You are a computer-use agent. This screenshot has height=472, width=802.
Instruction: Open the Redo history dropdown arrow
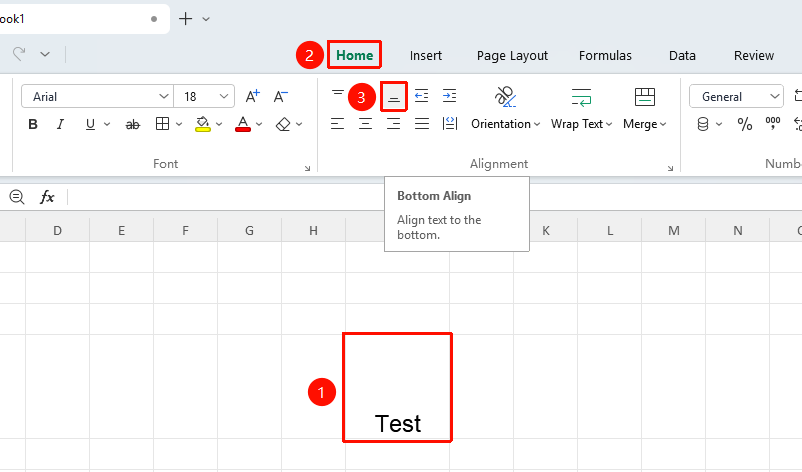[45, 54]
